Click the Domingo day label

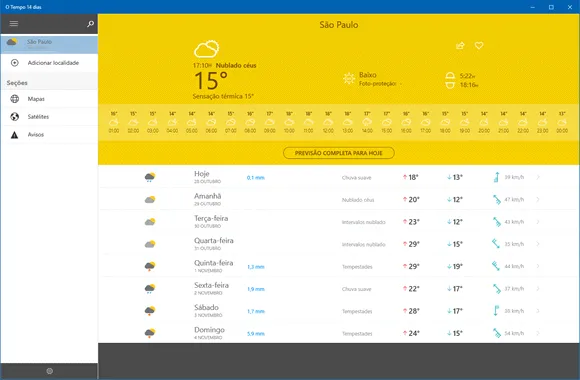coord(209,330)
